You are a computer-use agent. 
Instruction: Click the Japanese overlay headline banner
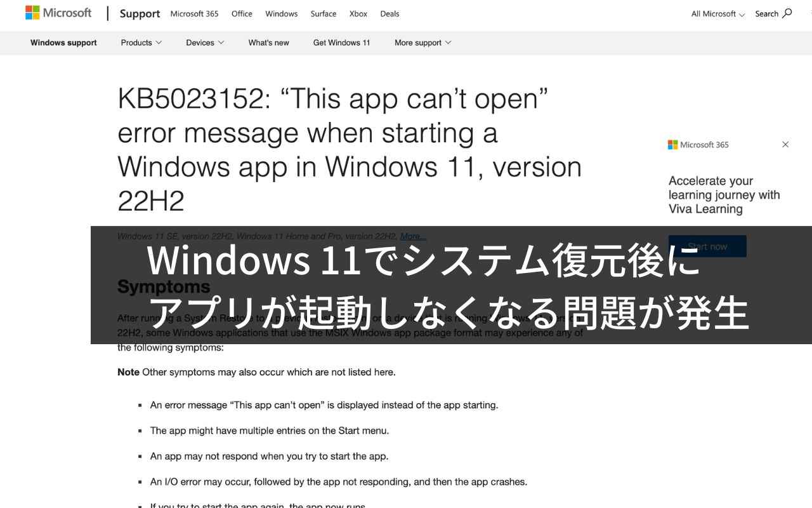(451, 285)
